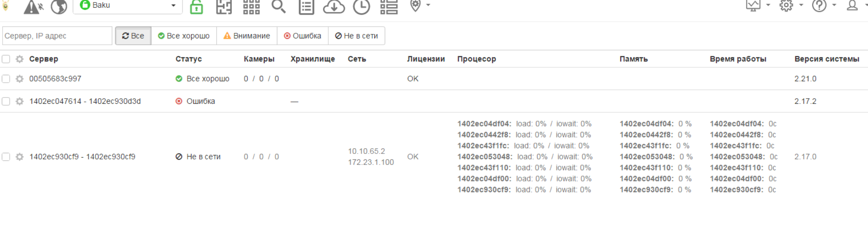Click gear icon for server 1402ec930cf9 - 1402ec930cf9
The width and height of the screenshot is (868, 245).
(x=20, y=157)
